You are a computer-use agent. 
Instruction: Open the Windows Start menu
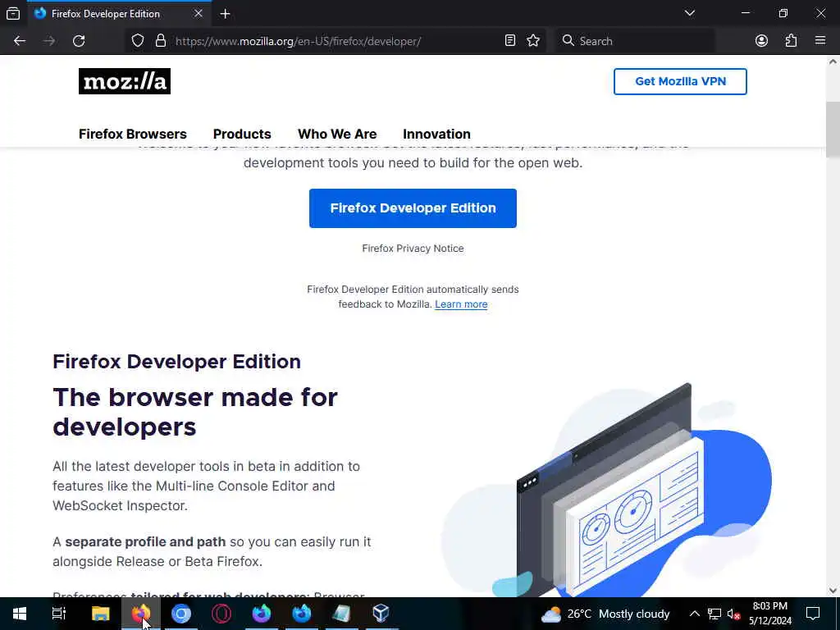[x=20, y=614]
